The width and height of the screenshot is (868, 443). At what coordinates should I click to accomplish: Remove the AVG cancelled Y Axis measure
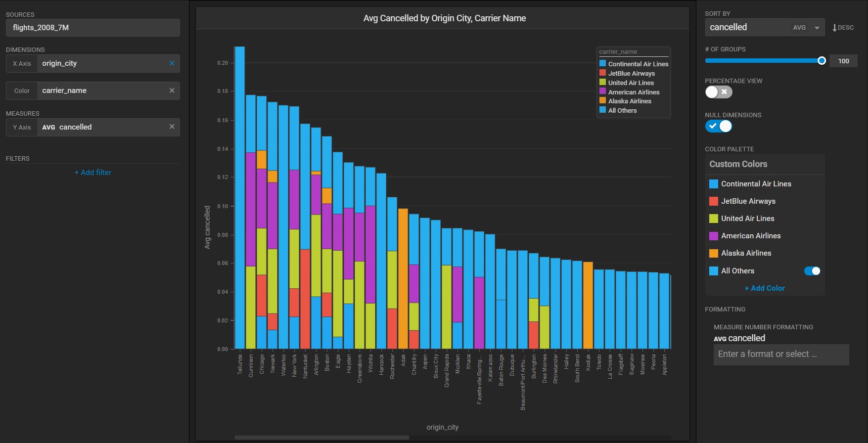pyautogui.click(x=172, y=127)
